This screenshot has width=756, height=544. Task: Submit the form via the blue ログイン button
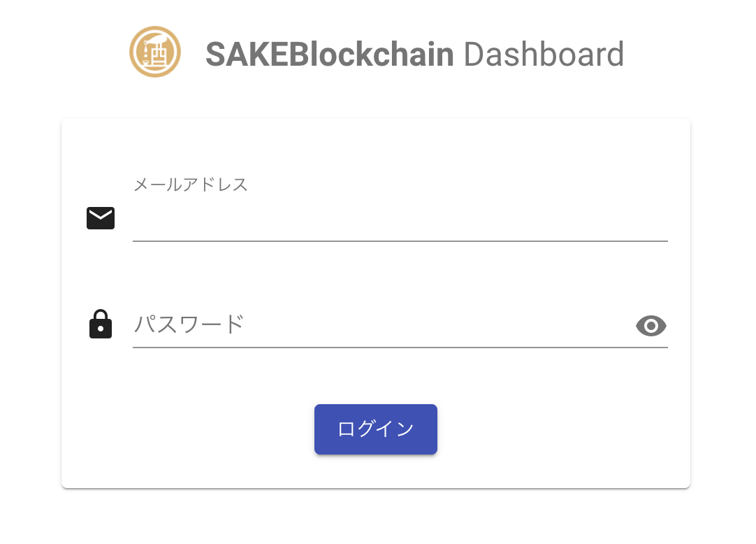(376, 429)
